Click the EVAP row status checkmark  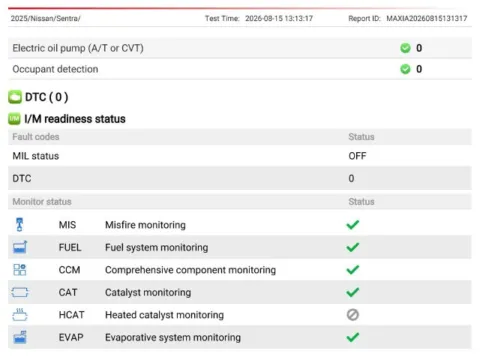353,337
